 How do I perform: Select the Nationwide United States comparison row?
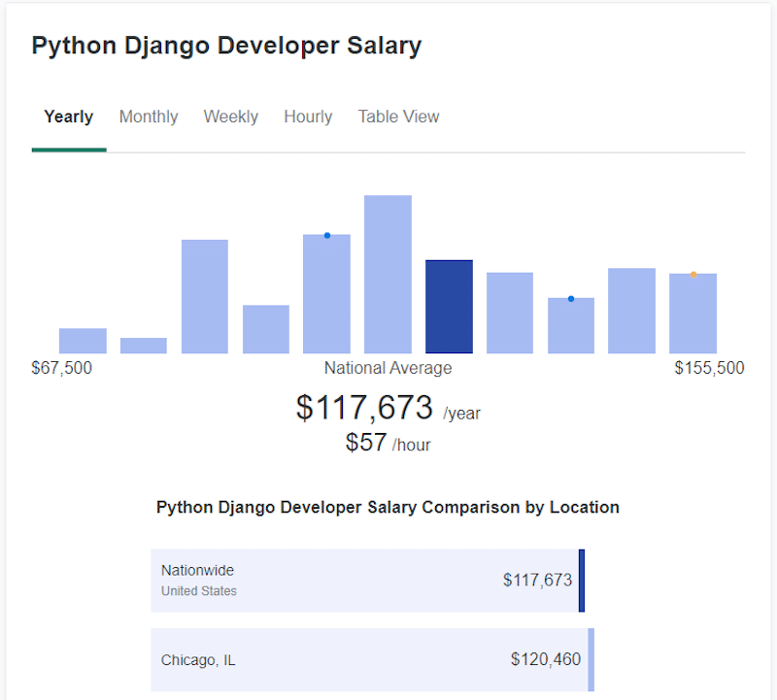369,580
